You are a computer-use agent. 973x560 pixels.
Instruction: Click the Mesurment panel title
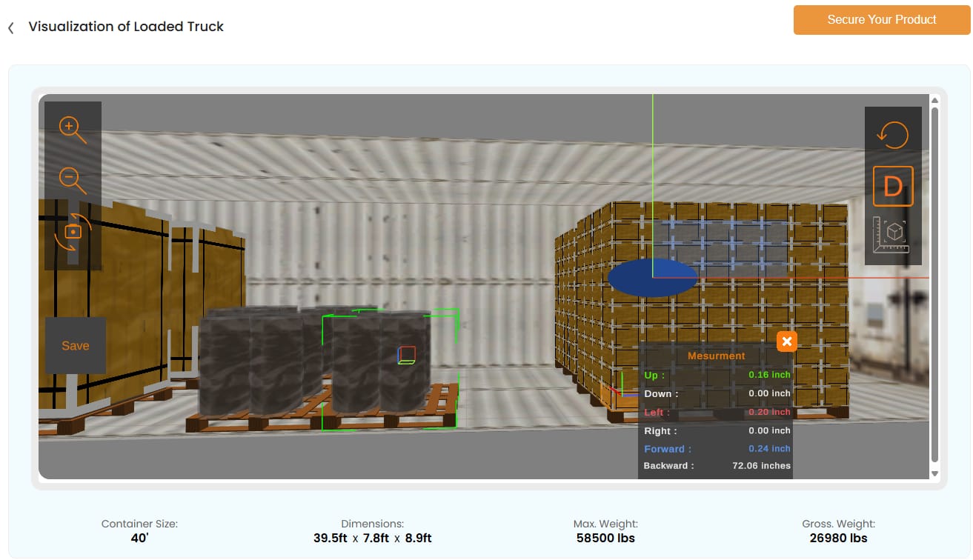point(716,356)
